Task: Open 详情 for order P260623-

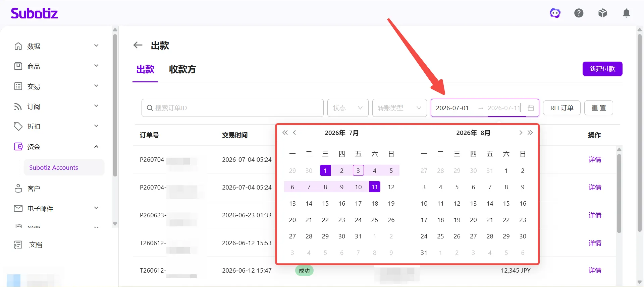Action: pyautogui.click(x=595, y=215)
